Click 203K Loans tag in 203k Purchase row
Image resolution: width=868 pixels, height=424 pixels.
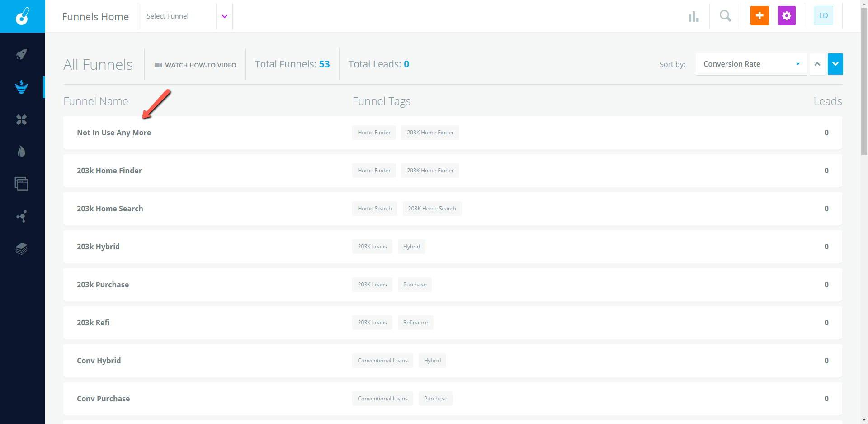tap(372, 285)
